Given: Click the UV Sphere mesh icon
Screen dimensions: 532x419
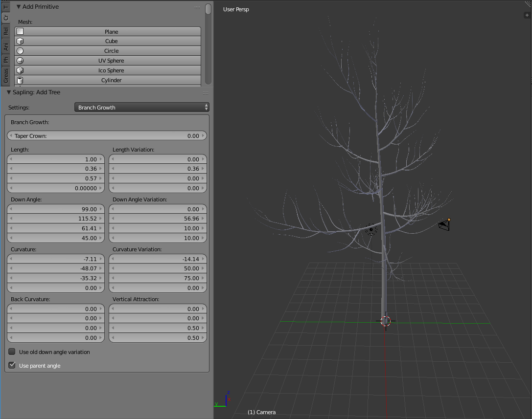Looking at the screenshot, I should (x=21, y=61).
